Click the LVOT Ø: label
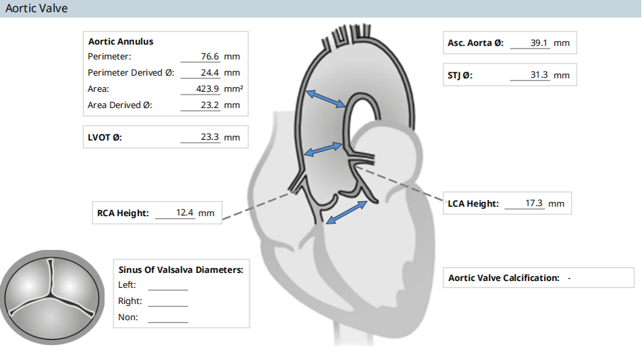 click(x=105, y=137)
